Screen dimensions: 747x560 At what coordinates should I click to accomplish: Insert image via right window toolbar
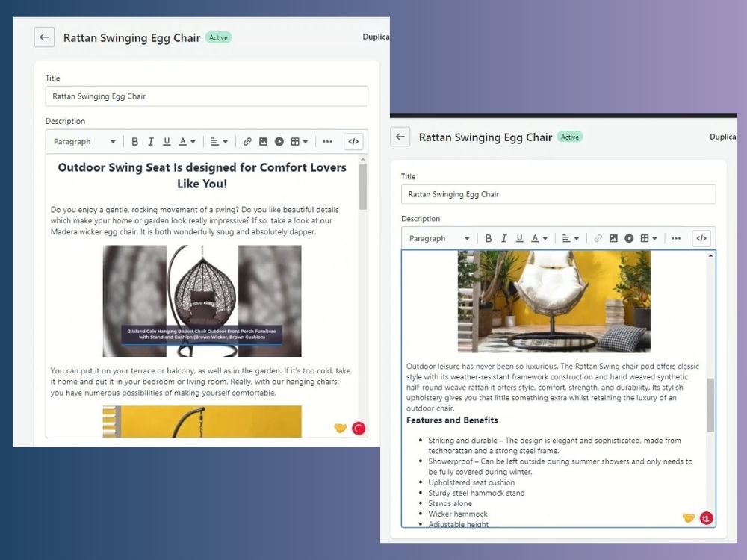(x=613, y=238)
